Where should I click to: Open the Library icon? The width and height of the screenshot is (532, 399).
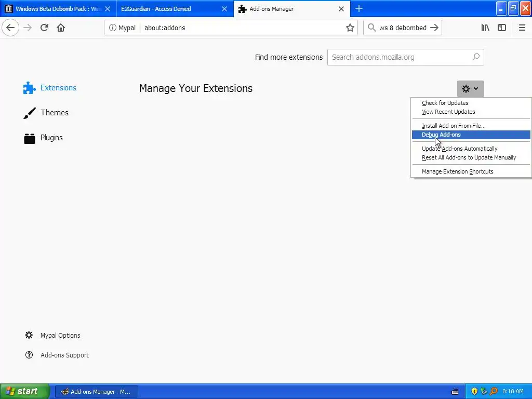click(x=485, y=28)
